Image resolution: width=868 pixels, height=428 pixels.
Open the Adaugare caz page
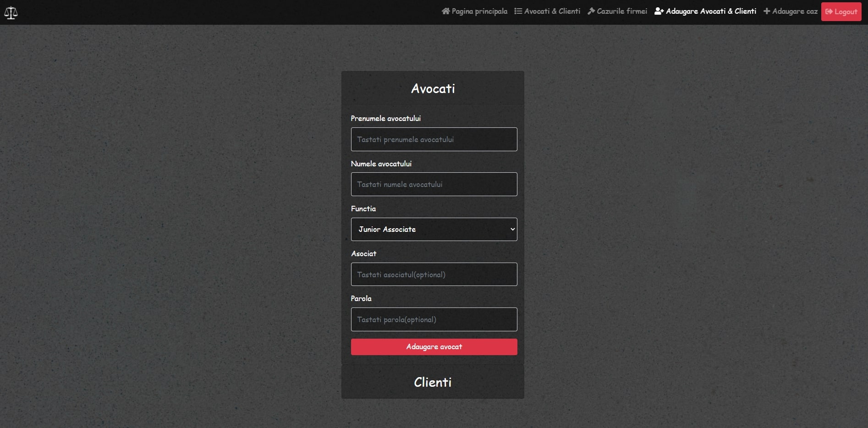click(x=795, y=11)
